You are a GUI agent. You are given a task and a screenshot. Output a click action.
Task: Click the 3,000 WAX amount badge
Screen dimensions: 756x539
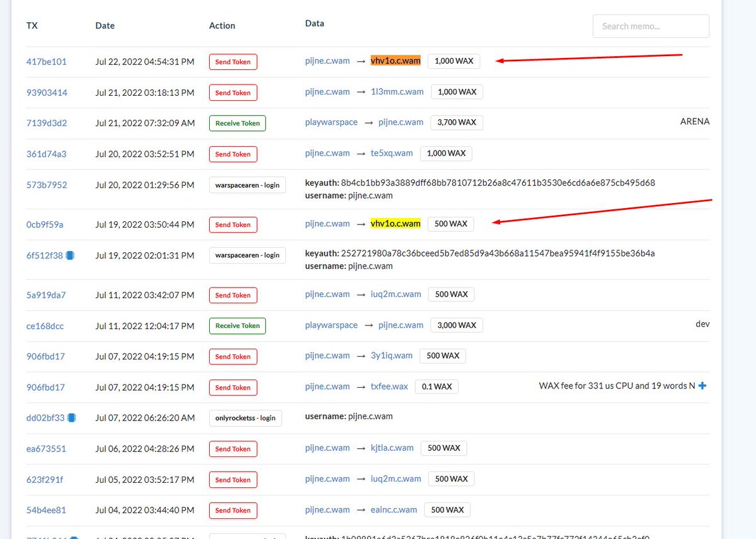[x=457, y=325]
